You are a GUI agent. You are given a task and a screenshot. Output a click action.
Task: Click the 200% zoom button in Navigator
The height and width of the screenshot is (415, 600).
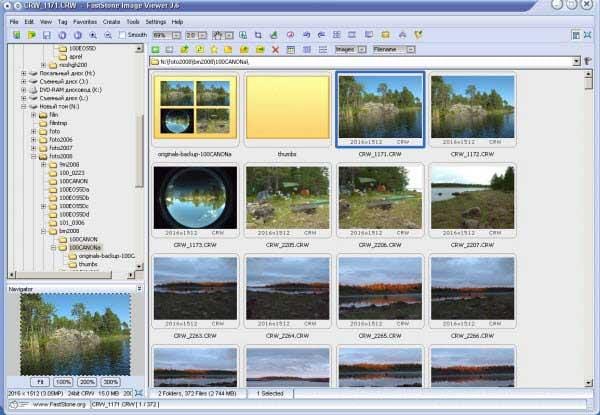87,382
